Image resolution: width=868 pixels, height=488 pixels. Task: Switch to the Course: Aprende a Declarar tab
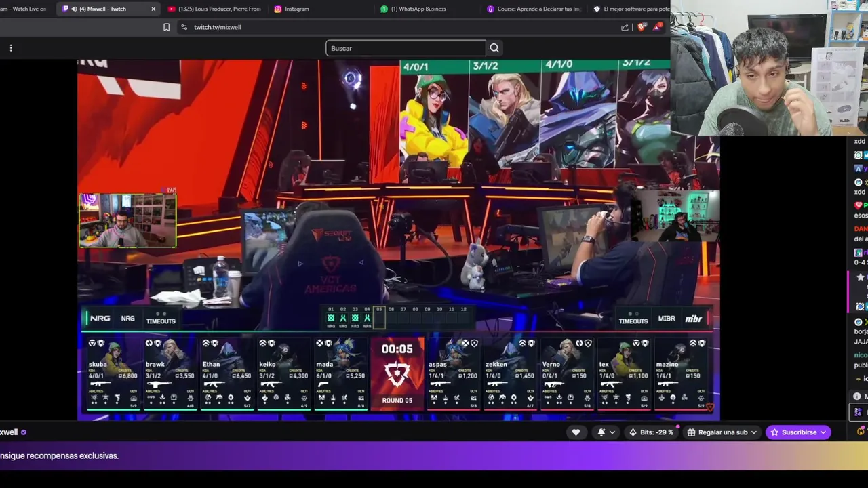tap(534, 9)
